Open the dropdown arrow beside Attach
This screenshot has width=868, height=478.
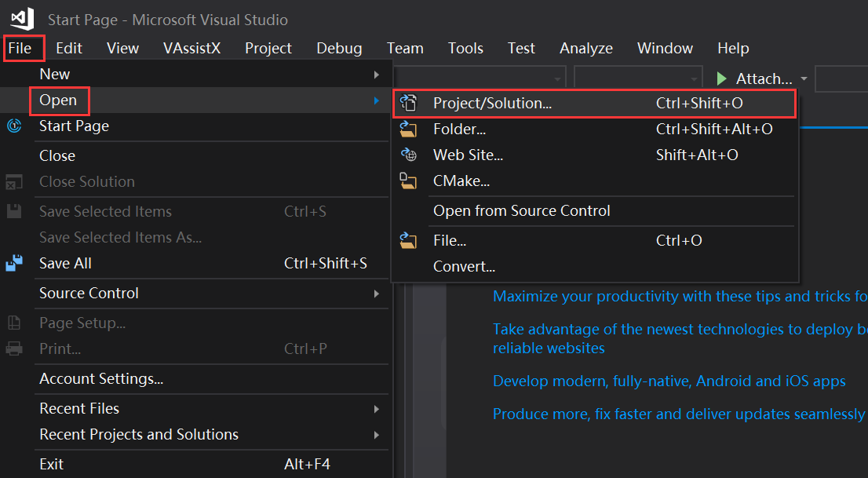click(804, 78)
